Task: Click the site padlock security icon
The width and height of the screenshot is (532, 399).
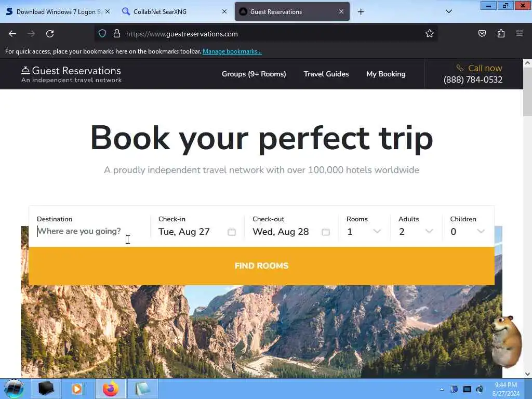Action: [x=117, y=34]
